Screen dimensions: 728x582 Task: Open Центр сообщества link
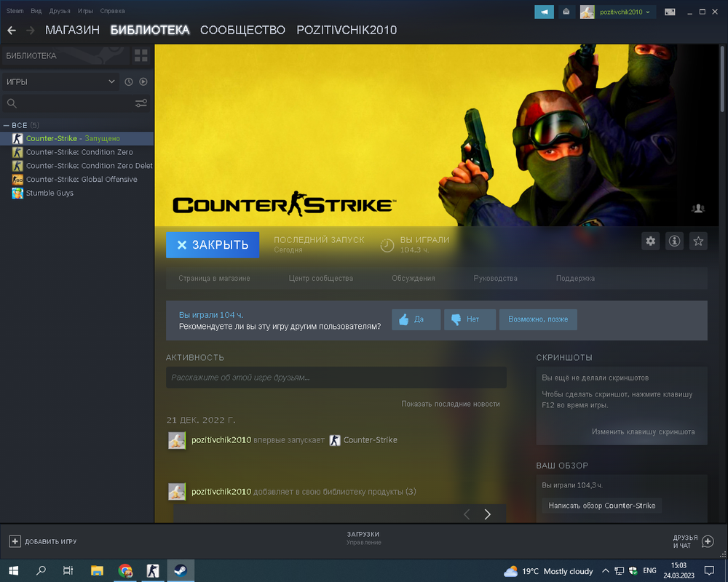[321, 279]
